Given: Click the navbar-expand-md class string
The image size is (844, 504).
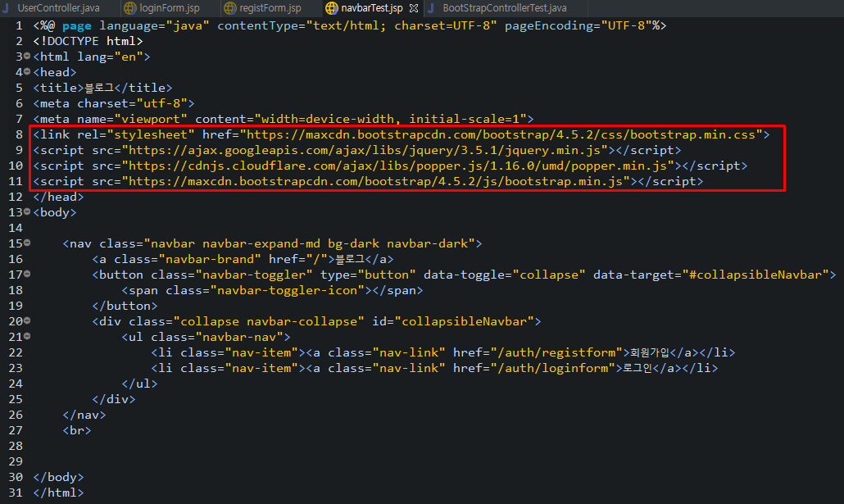Looking at the screenshot, I should (x=261, y=244).
